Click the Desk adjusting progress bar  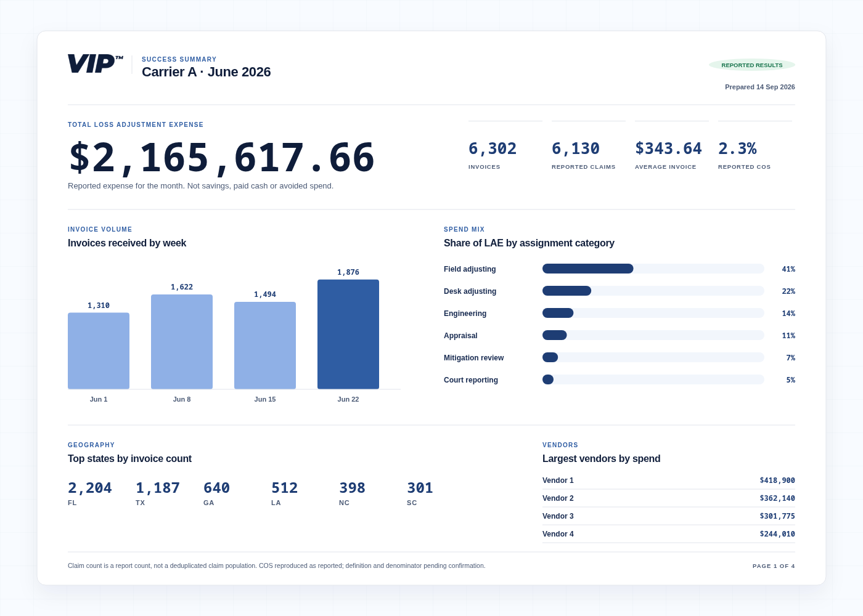[653, 291]
